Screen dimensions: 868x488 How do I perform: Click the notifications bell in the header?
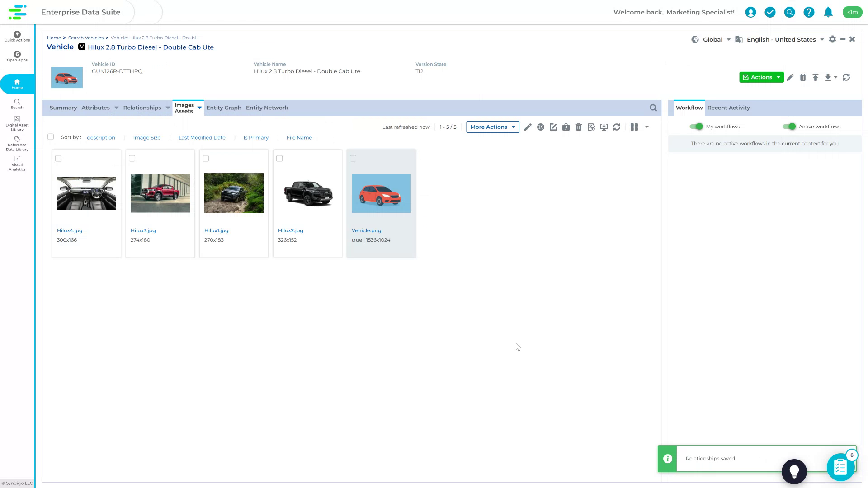click(828, 12)
